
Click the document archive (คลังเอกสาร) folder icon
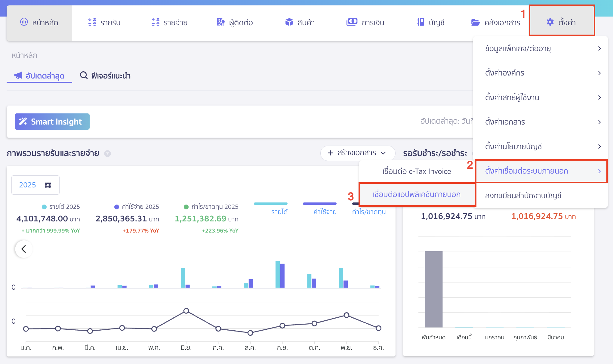(x=475, y=22)
